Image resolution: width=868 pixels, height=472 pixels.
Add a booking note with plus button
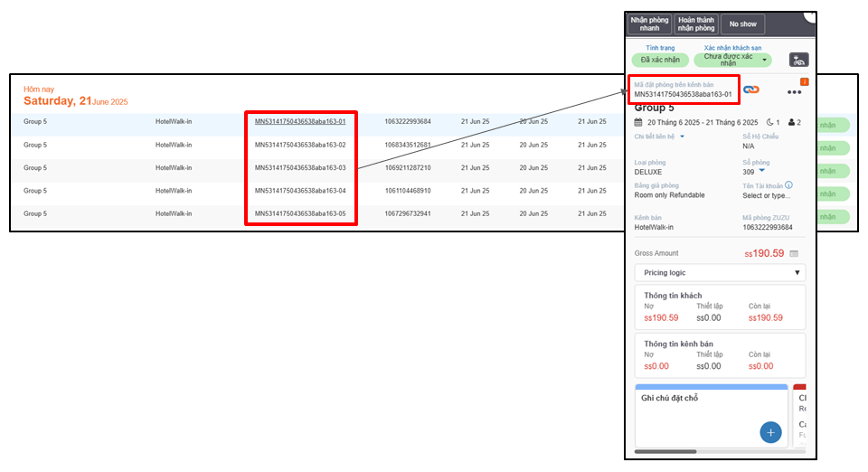pos(770,432)
